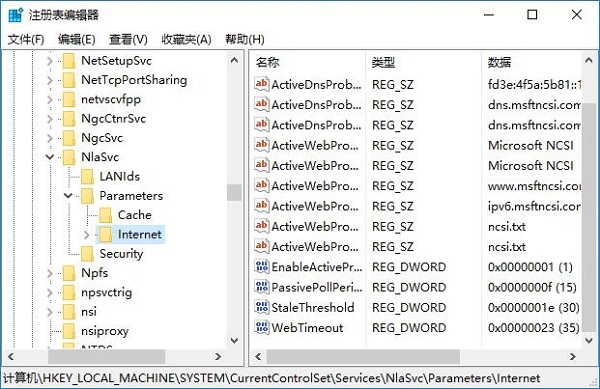Viewport: 600px width, 389px height.
Task: Click the NgcSvc folder icon
Action: (69, 138)
